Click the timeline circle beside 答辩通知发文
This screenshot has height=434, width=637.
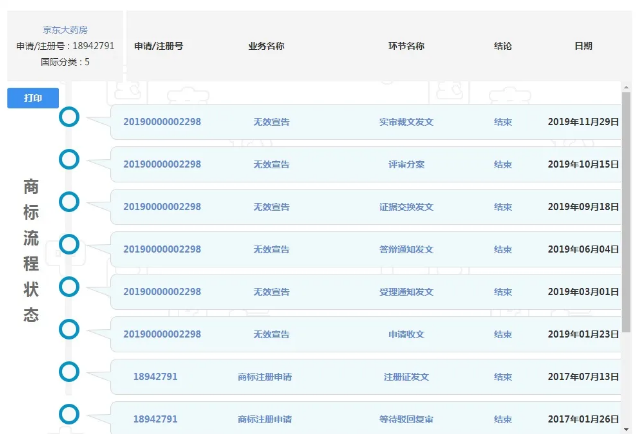(69, 244)
